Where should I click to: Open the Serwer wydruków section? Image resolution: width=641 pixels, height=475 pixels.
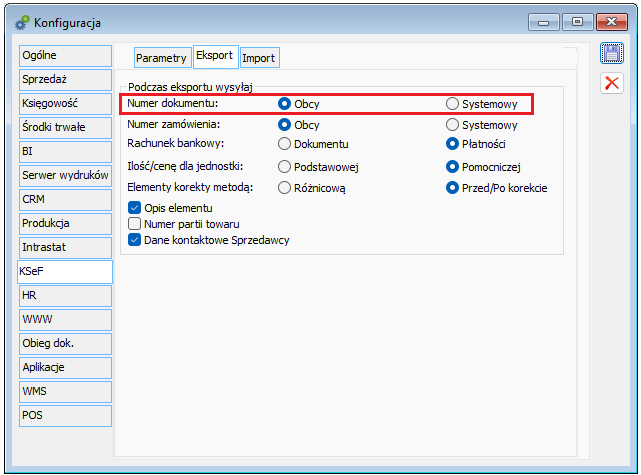[x=65, y=175]
